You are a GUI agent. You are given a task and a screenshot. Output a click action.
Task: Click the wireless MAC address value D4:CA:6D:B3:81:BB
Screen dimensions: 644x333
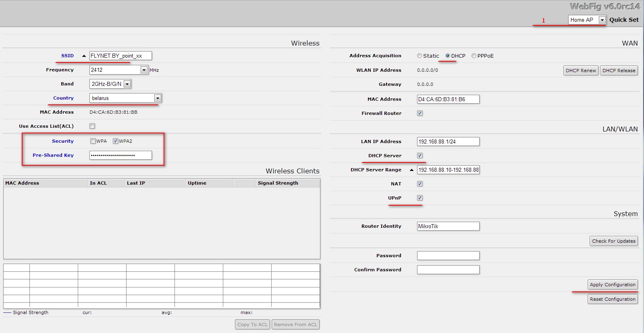[113, 112]
